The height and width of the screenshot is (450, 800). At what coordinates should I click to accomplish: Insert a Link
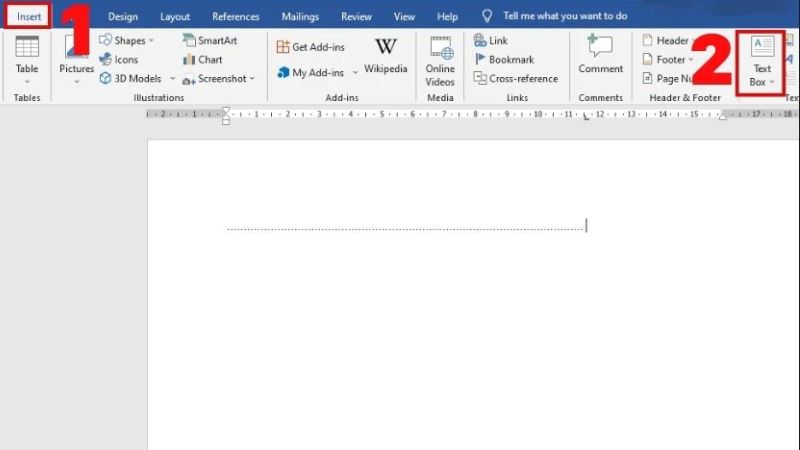click(x=490, y=40)
